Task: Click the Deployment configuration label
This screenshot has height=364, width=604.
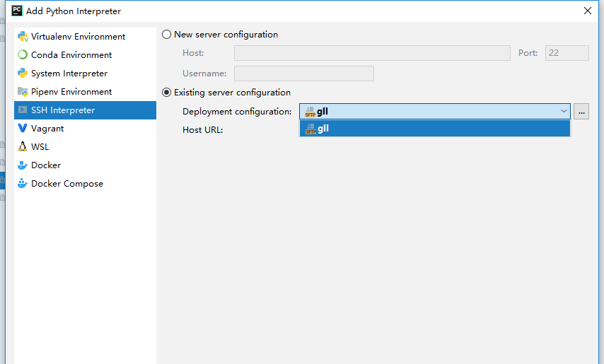Action: point(237,112)
